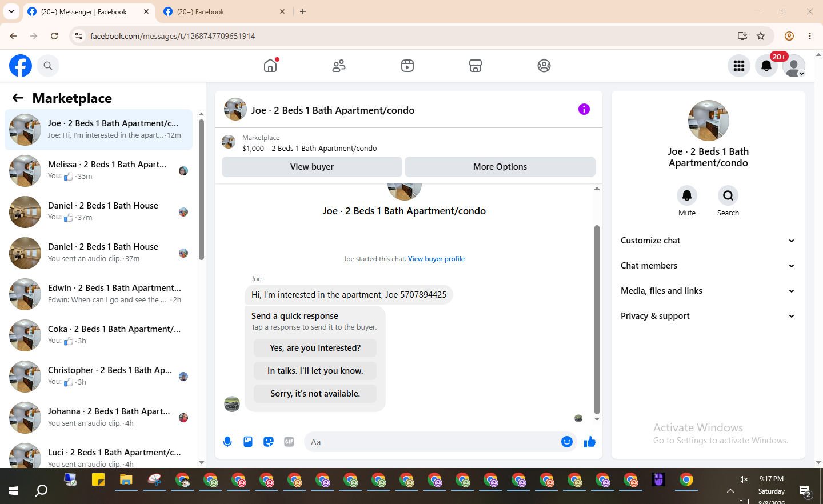Expand Media, files and links section

click(x=708, y=291)
